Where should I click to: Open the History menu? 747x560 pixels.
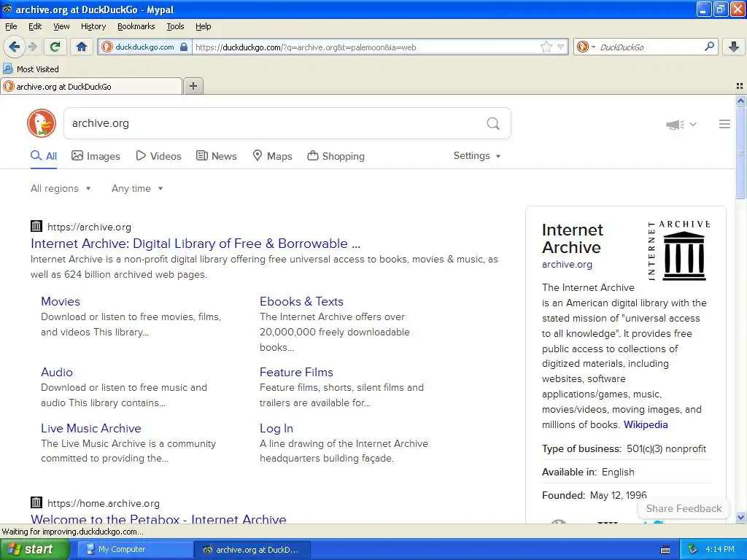pos(93,26)
